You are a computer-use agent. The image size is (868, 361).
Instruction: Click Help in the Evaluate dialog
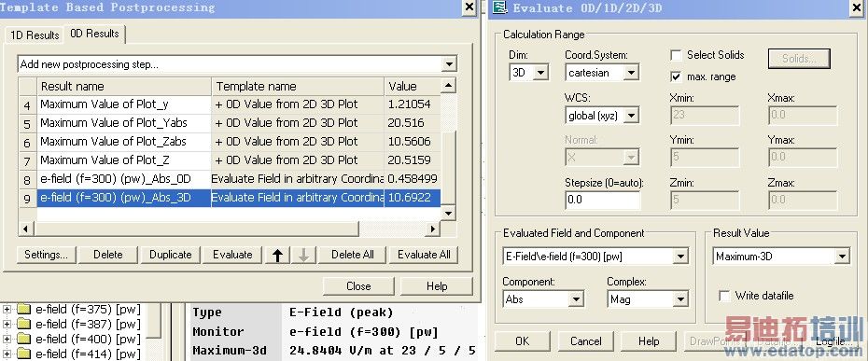(649, 341)
